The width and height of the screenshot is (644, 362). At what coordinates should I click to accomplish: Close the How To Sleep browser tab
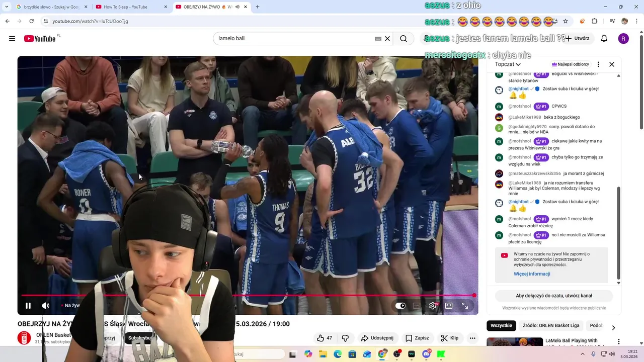(166, 7)
